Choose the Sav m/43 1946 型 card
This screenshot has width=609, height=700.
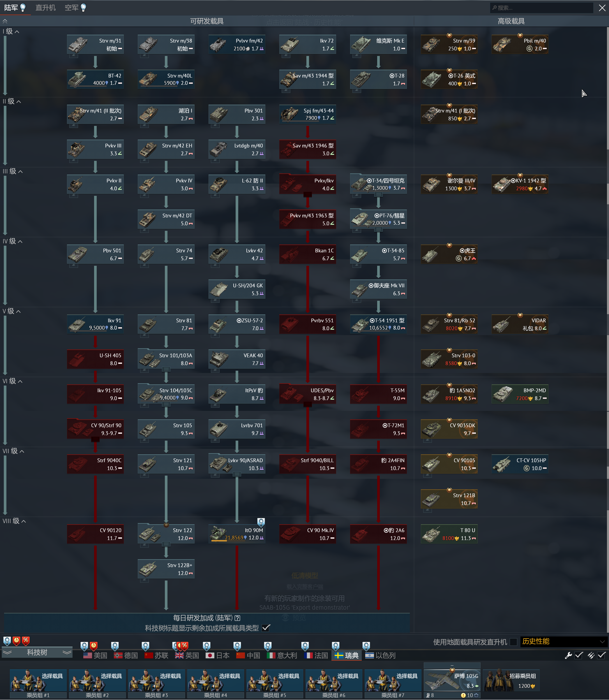pyautogui.click(x=308, y=150)
